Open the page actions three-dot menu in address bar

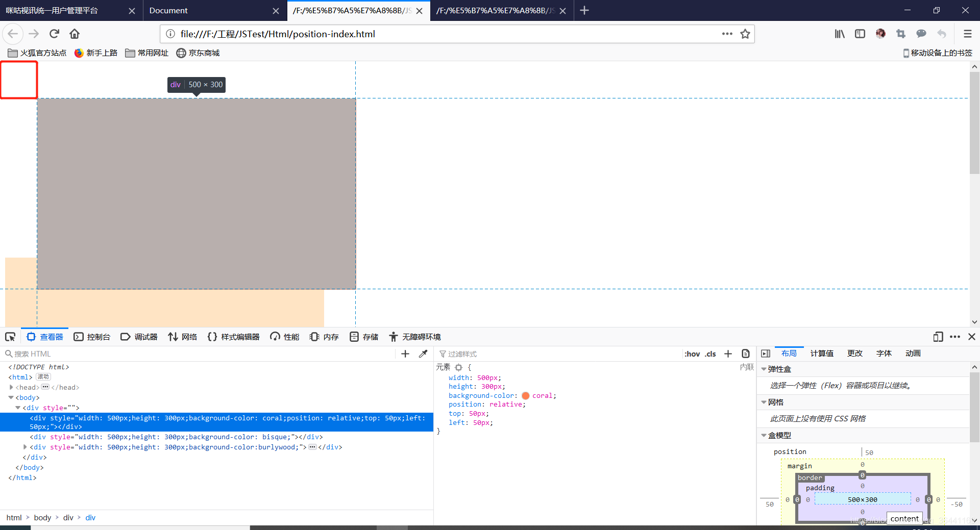(727, 34)
